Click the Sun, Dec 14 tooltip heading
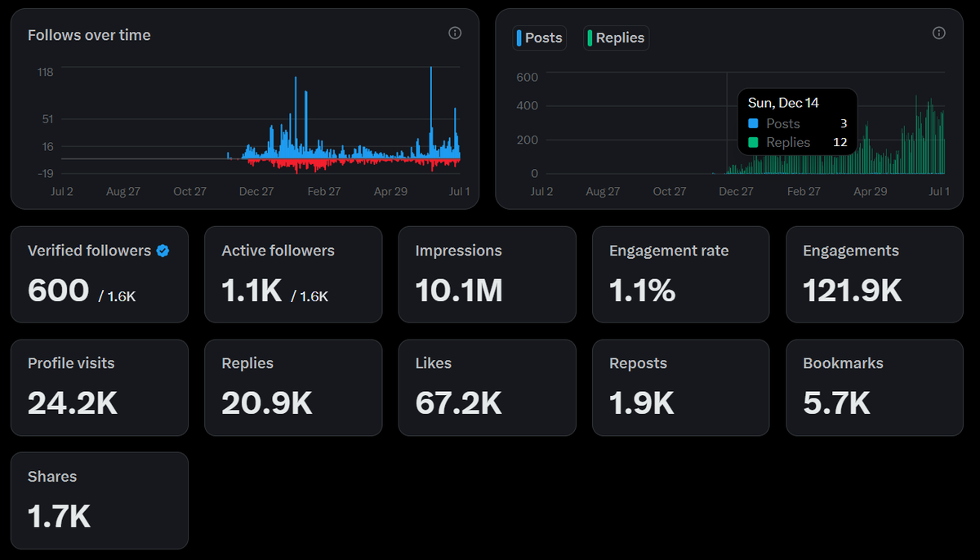Image resolution: width=980 pixels, height=560 pixels. (783, 103)
